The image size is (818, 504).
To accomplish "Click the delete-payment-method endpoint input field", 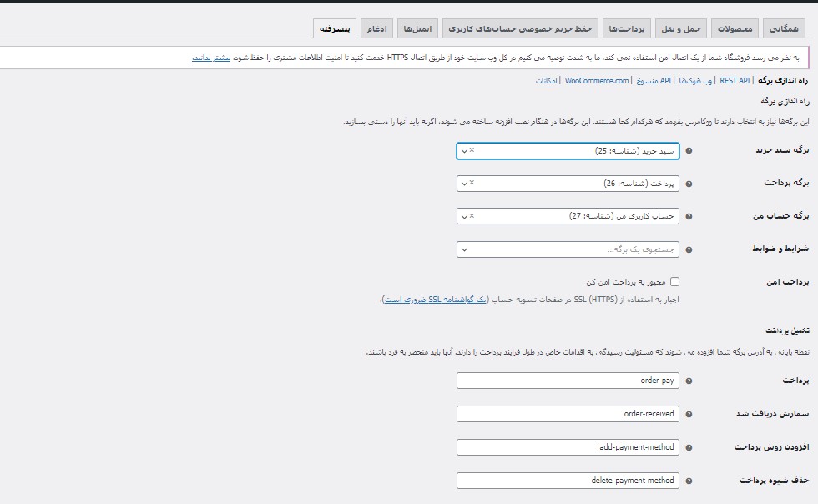I will 568,481.
